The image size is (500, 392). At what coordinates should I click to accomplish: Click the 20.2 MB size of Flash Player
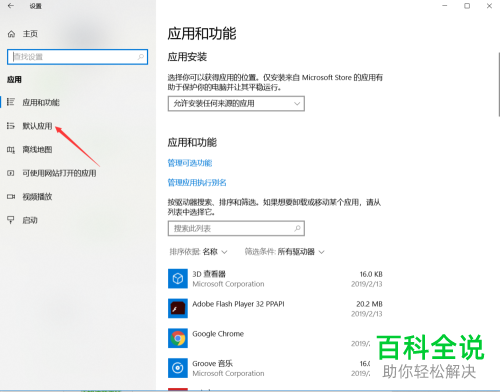tap(369, 304)
